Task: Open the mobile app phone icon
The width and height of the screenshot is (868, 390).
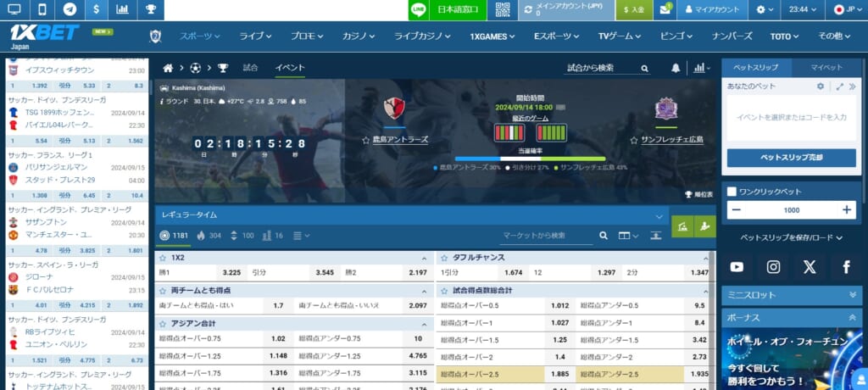Action: pyautogui.click(x=42, y=9)
